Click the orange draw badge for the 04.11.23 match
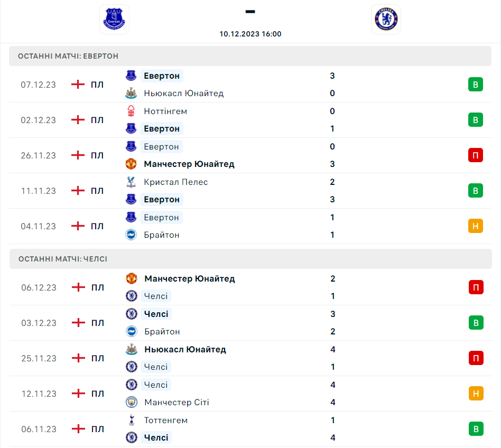501x448 pixels. (x=475, y=226)
